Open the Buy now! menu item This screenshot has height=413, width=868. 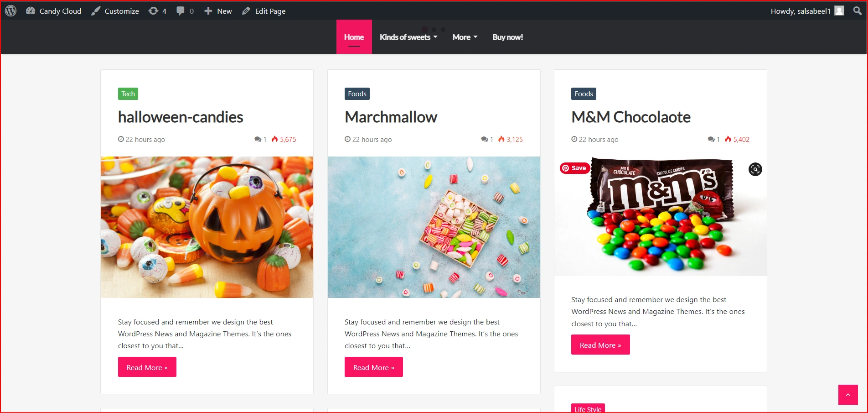click(507, 37)
